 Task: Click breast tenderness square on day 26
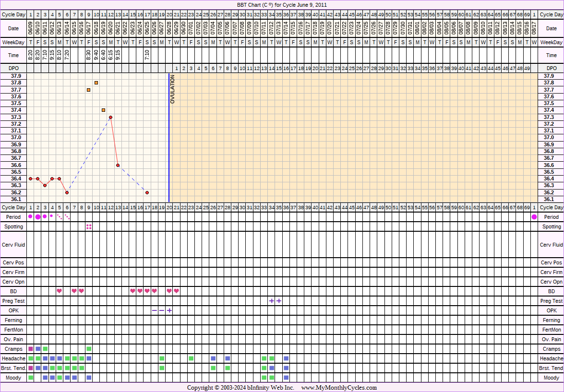[x=213, y=368]
